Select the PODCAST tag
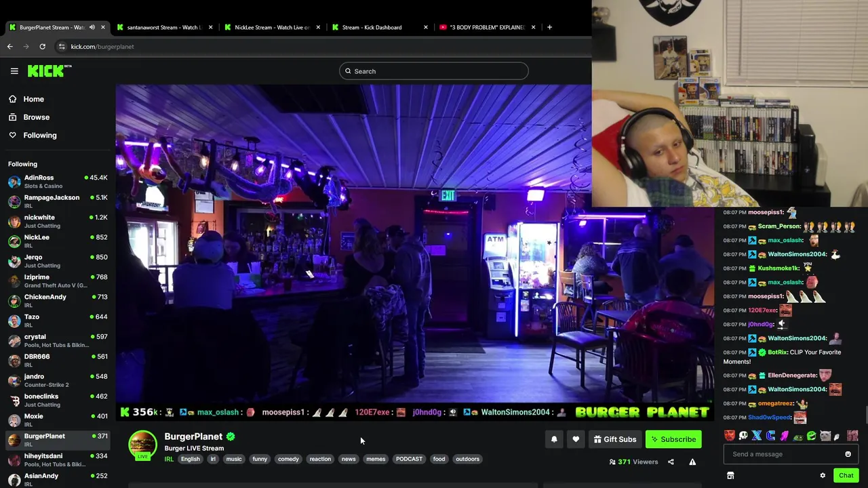This screenshot has height=488, width=868. (409, 459)
